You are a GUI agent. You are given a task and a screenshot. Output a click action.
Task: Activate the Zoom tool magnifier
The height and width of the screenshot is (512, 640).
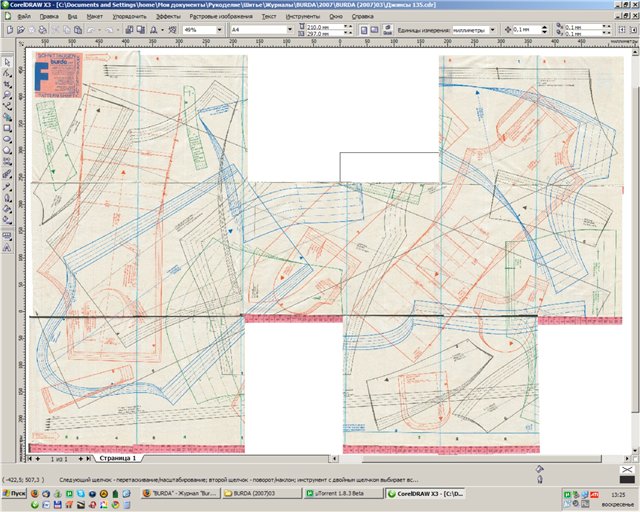point(7,95)
